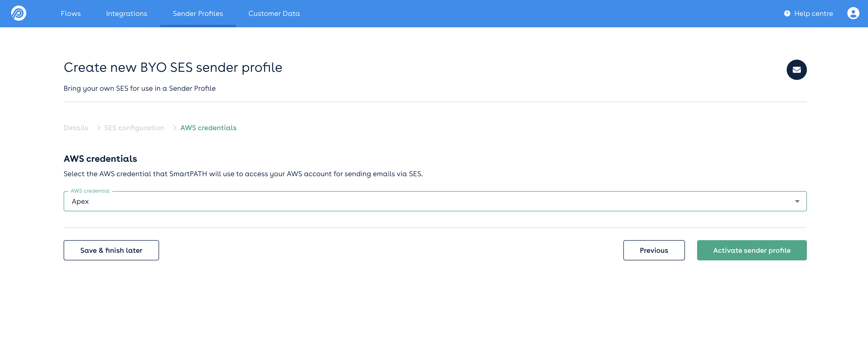Jump to SES configuration step
Viewport: 868px width, 362px height.
pyautogui.click(x=134, y=128)
